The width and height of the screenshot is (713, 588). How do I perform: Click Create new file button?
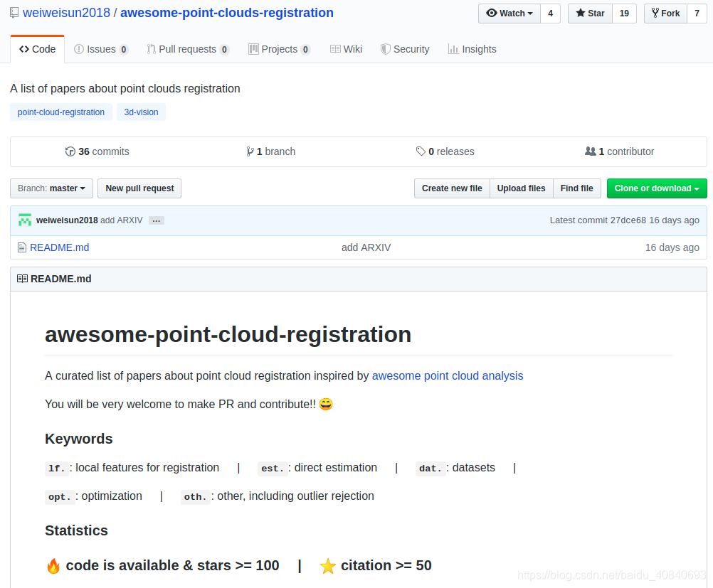pyautogui.click(x=452, y=188)
